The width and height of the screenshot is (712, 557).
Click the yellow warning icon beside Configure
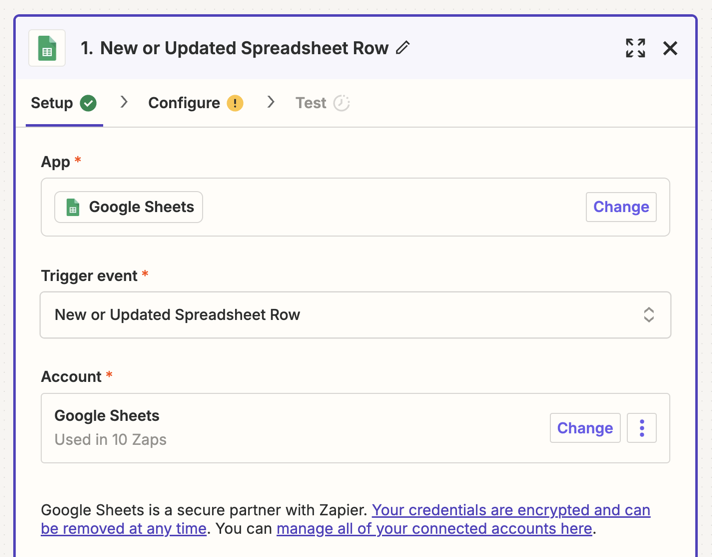point(235,103)
